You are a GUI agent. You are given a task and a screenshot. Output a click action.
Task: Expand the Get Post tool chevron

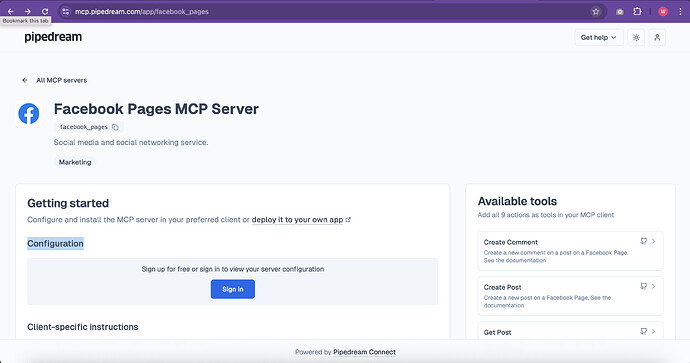[653, 331]
